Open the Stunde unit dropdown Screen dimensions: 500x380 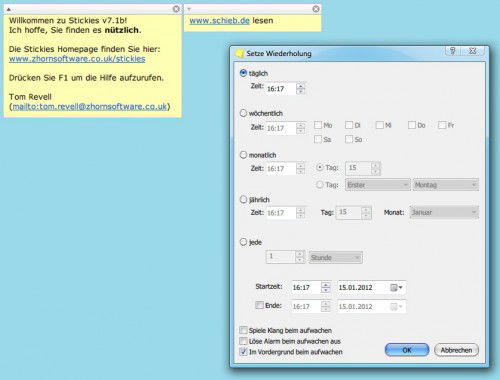click(336, 257)
